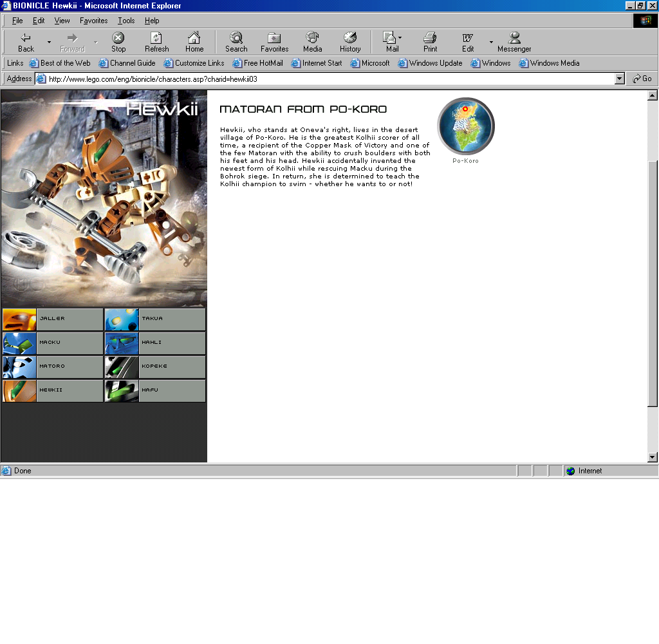Click the Hafu mask thumbnail

click(122, 391)
